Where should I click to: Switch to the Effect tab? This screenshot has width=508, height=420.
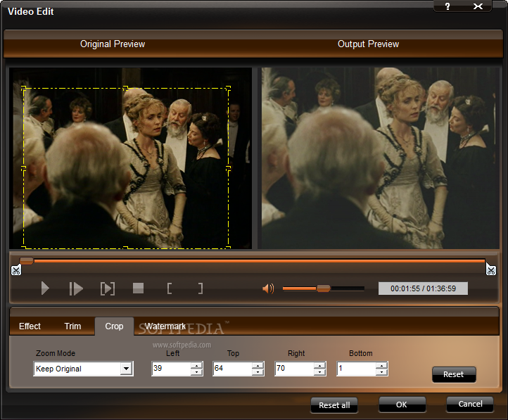(x=30, y=326)
